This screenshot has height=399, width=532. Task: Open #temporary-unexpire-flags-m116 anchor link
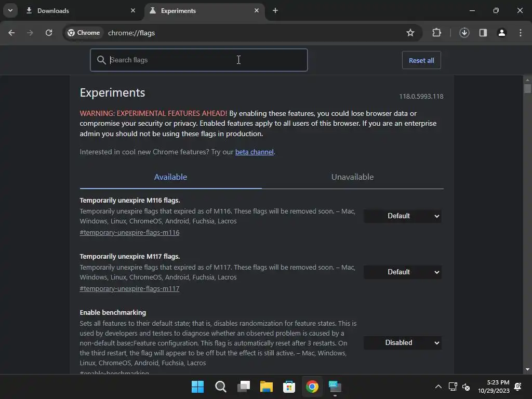pos(129,233)
